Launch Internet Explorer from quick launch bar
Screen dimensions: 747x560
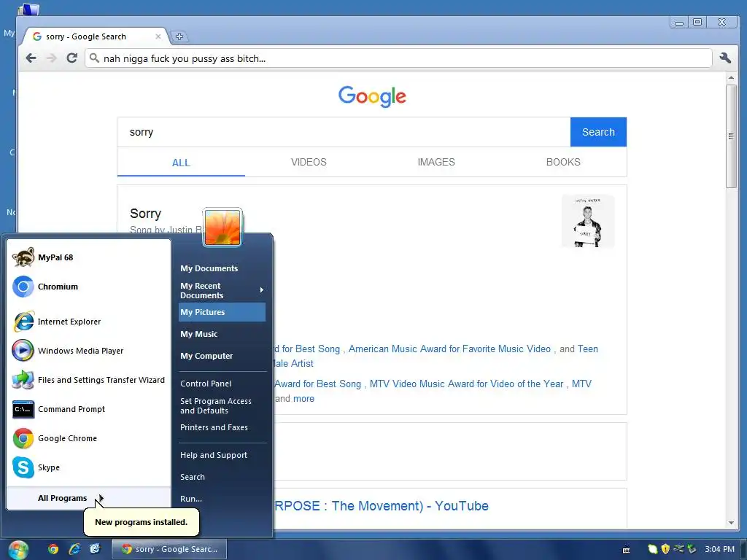pos(74,549)
